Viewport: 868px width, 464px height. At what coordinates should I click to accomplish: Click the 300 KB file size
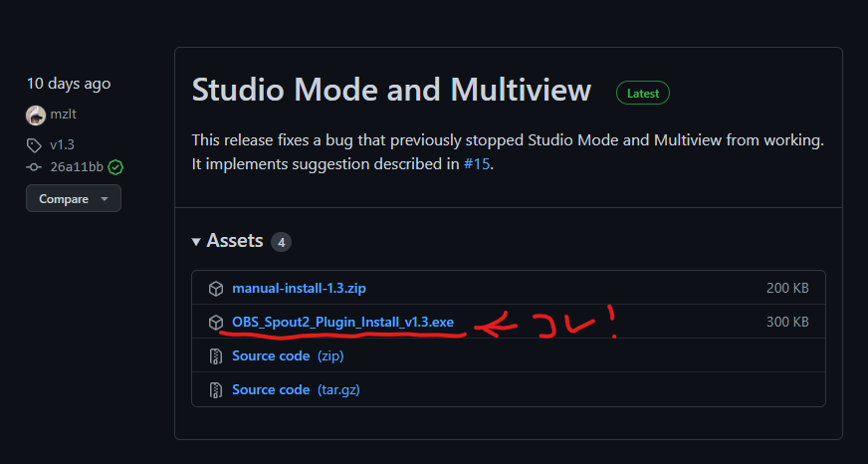click(787, 323)
